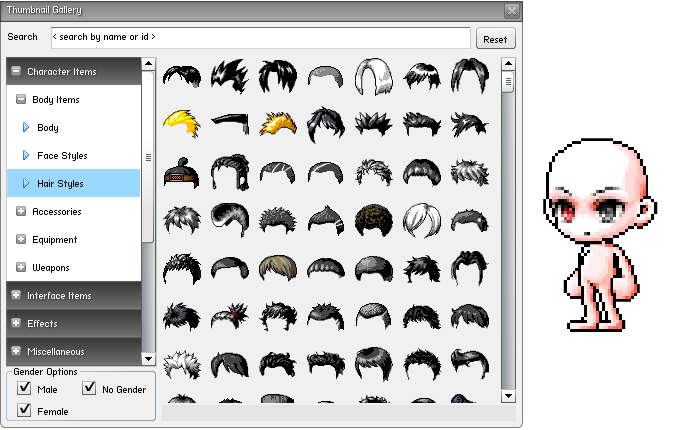Expand the Weapons group
The width and height of the screenshot is (675, 430).
tap(21, 267)
